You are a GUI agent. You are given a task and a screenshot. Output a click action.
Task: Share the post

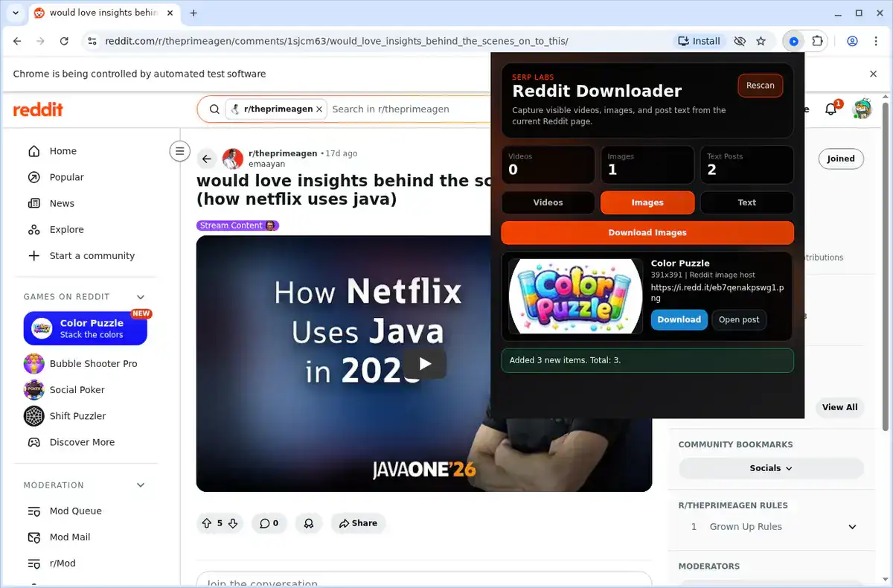358,523
